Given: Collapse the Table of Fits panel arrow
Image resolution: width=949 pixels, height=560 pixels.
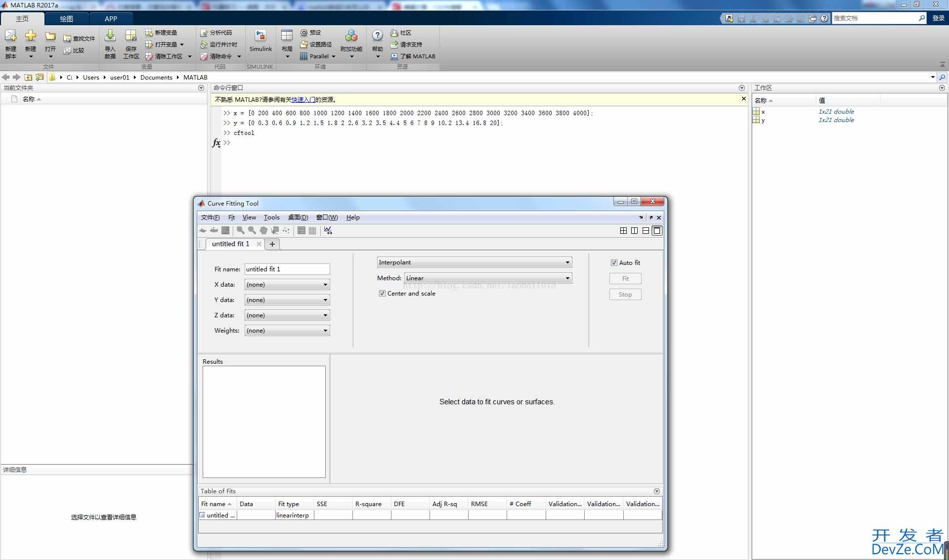Looking at the screenshot, I should click(x=657, y=491).
